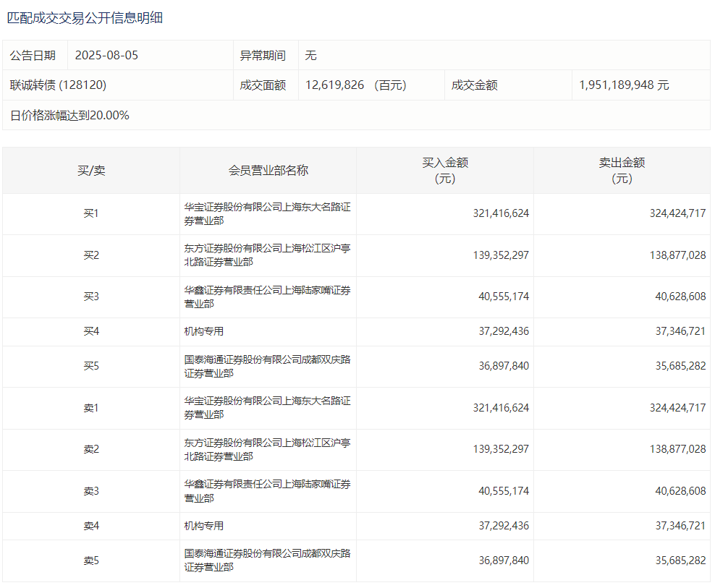
Task: Click the 会员营业部名称 column header
Action: 268,171
